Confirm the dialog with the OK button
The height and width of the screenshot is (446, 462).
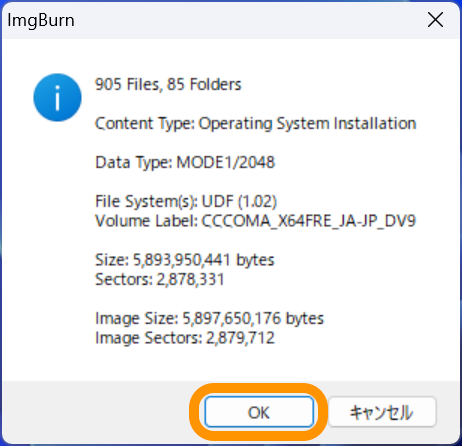(259, 412)
